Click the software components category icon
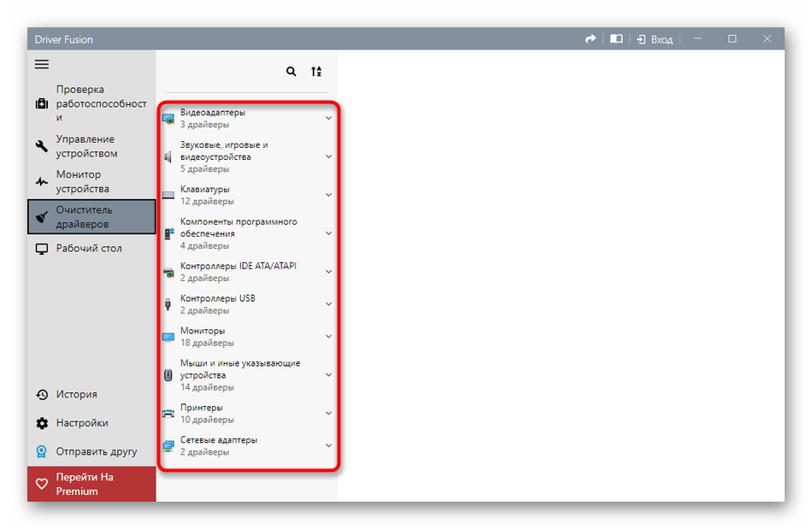The height and width of the screenshot is (529, 812). (169, 233)
